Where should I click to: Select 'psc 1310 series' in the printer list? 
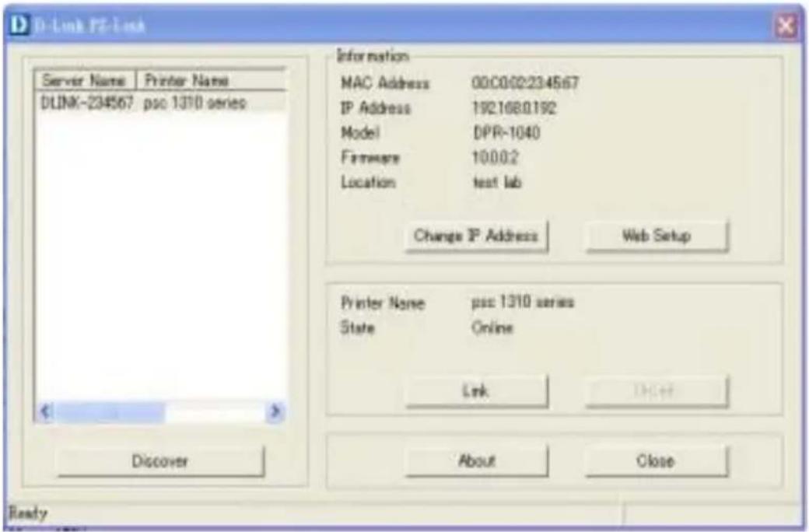click(194, 103)
